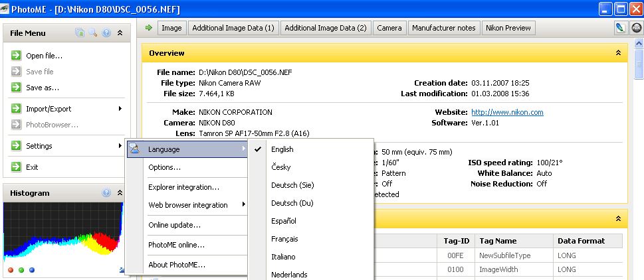Screen dimensions: 644x280
Task: Open help for the Histogram panel
Action: pyautogui.click(x=106, y=192)
